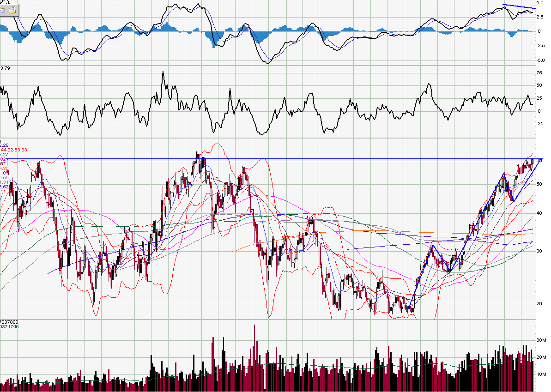This screenshot has width=551, height=392.
Task: Click the -5.0 MACD axis label
Action: pos(541,60)
